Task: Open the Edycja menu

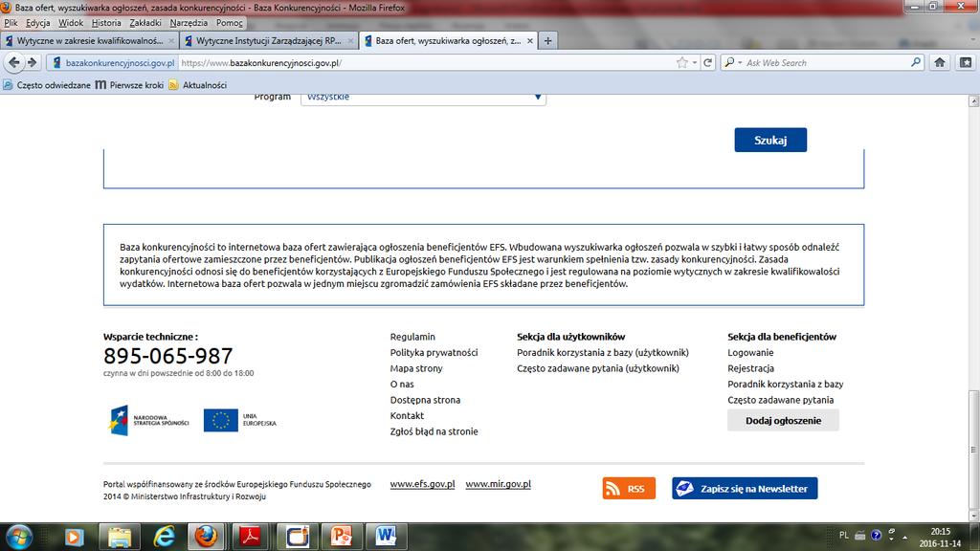Action: coord(38,23)
